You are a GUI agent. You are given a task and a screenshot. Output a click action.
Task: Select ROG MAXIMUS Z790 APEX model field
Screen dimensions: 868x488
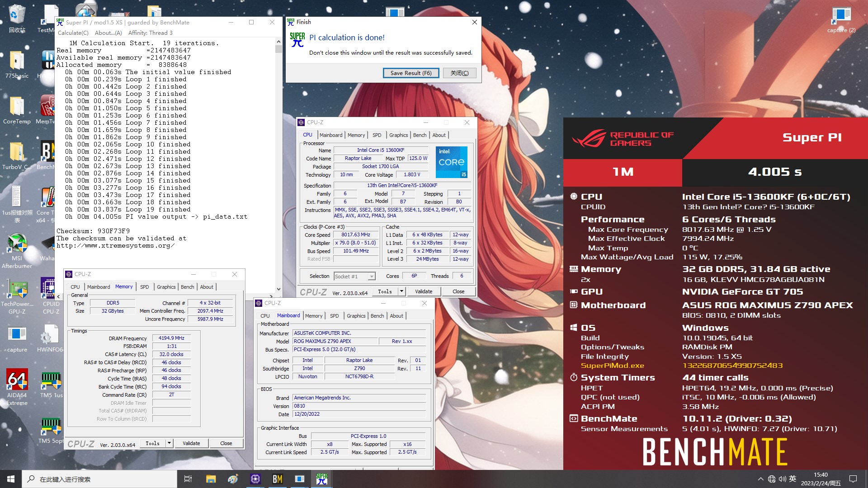coord(335,341)
